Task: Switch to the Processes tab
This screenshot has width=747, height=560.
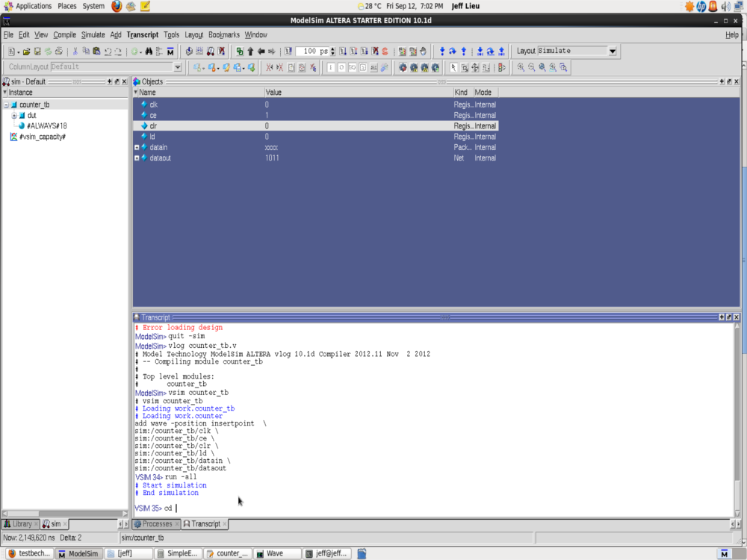Action: coord(156,524)
